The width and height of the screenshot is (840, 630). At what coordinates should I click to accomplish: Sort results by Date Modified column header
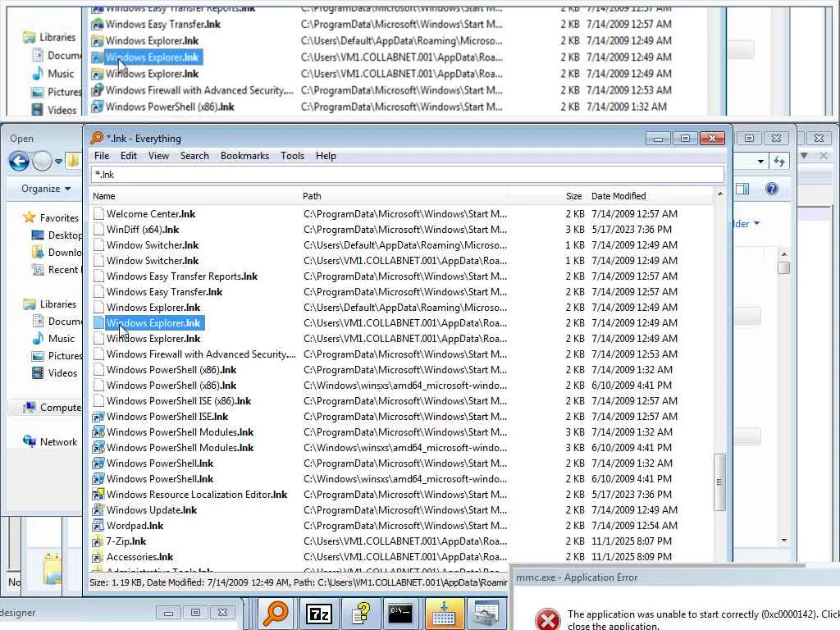(x=651, y=196)
